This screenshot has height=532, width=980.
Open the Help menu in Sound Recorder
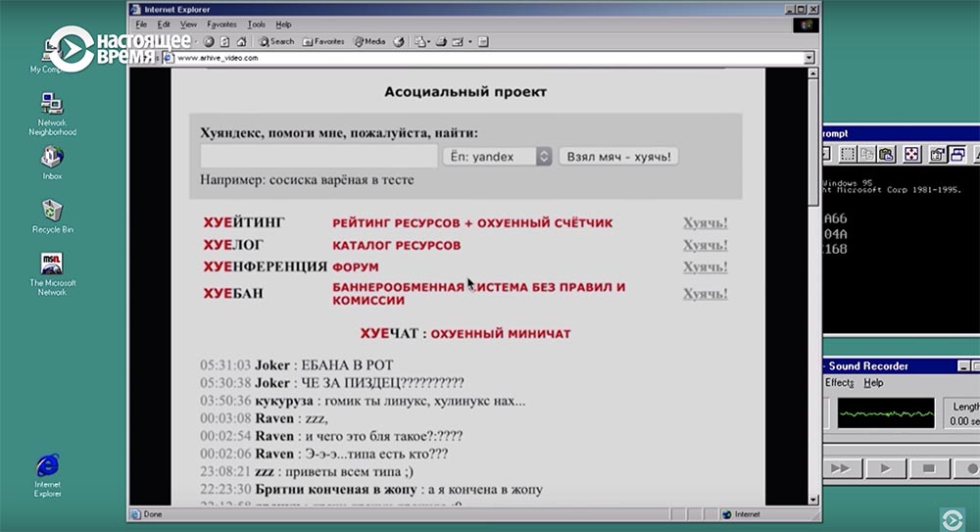(873, 383)
